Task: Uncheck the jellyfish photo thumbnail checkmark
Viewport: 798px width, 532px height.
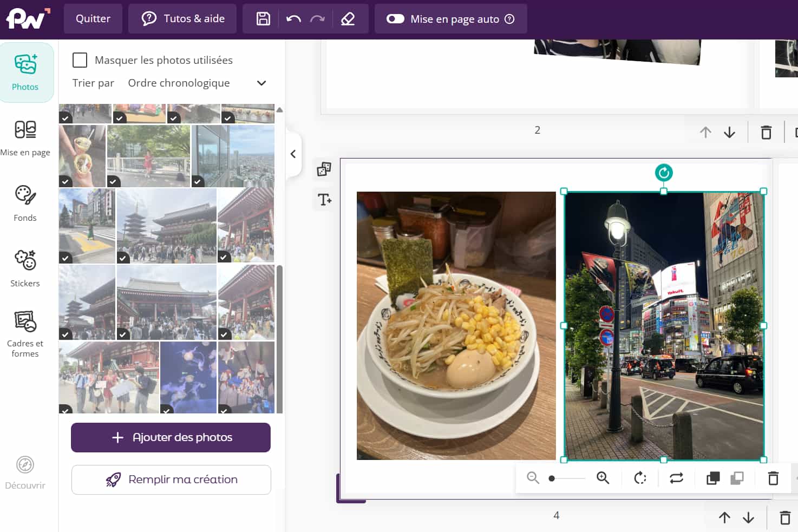Action: (x=167, y=412)
